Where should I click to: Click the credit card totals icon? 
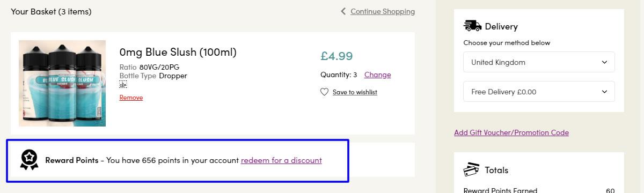(x=472, y=169)
